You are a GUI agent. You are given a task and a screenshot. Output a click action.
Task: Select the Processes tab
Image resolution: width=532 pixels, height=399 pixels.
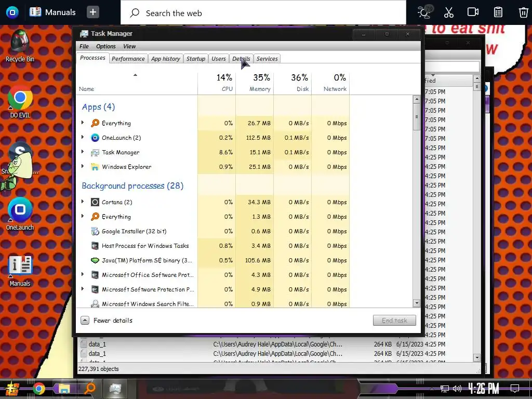(x=92, y=58)
